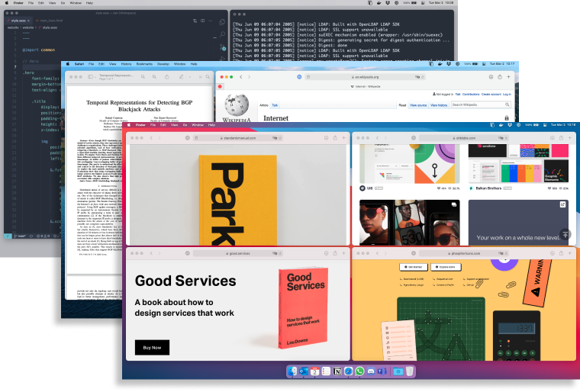The height and width of the screenshot is (392, 580).
Task: Click the en.wikipedia.org address bar
Action: [x=364, y=77]
